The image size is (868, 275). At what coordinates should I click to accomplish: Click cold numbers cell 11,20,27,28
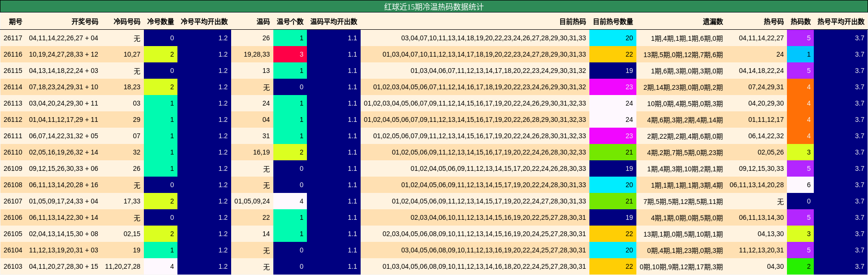(123, 266)
